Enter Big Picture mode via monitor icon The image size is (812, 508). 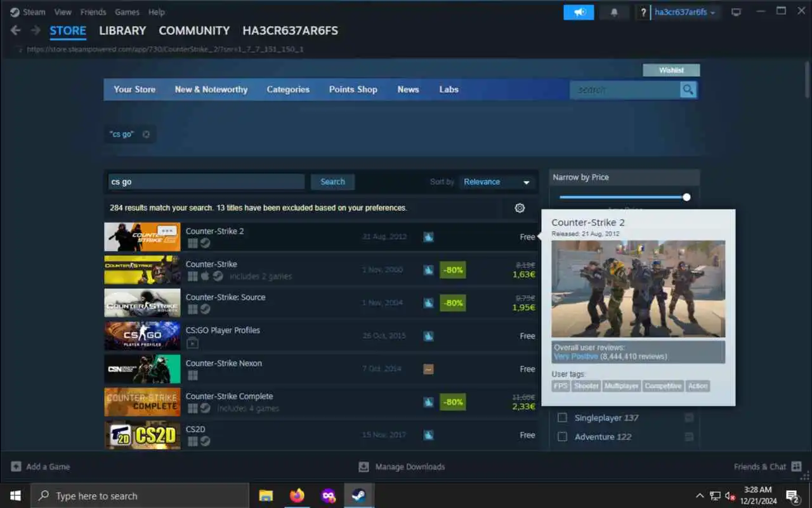point(736,12)
